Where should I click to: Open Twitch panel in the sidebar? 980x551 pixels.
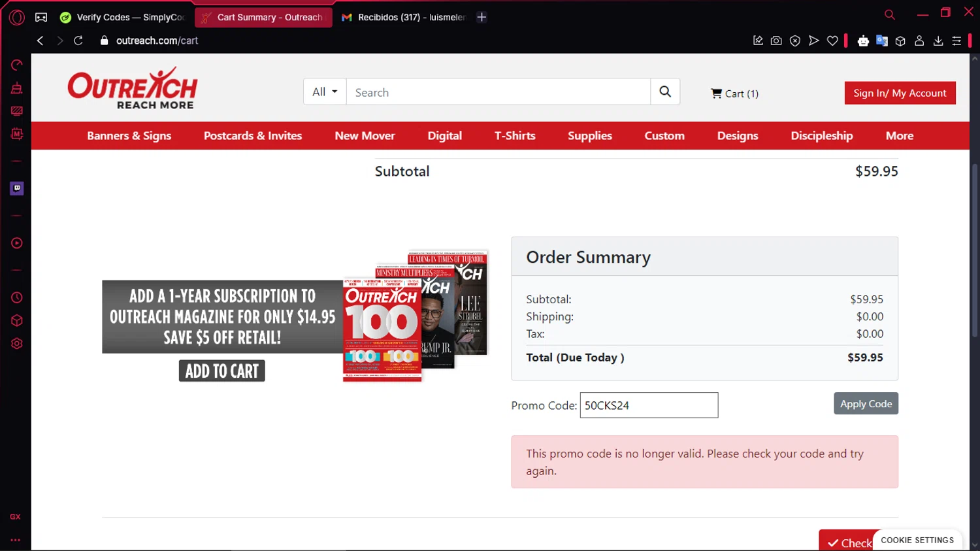pos(17,188)
